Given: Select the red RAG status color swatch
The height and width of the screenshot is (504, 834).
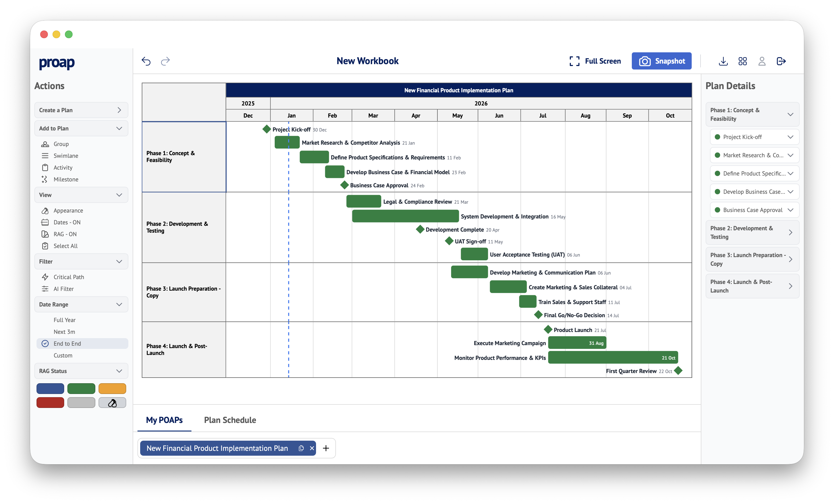Looking at the screenshot, I should [50, 403].
